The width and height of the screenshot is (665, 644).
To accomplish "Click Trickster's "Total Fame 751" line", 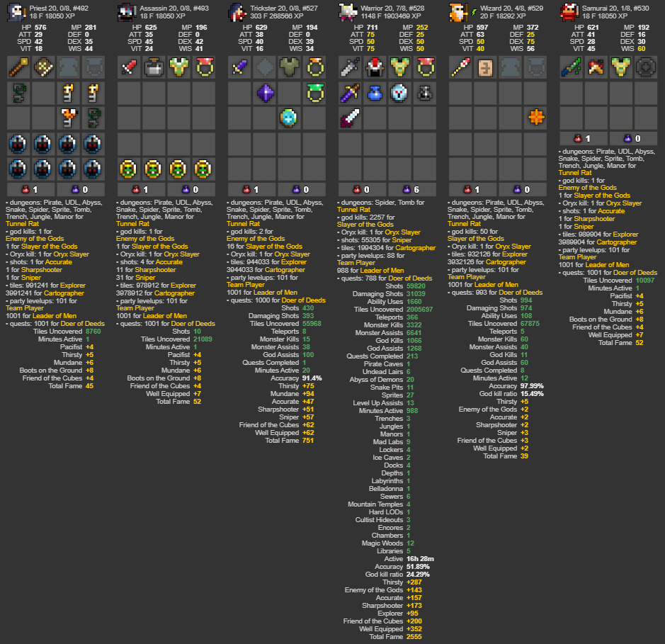I will pyautogui.click(x=289, y=441).
